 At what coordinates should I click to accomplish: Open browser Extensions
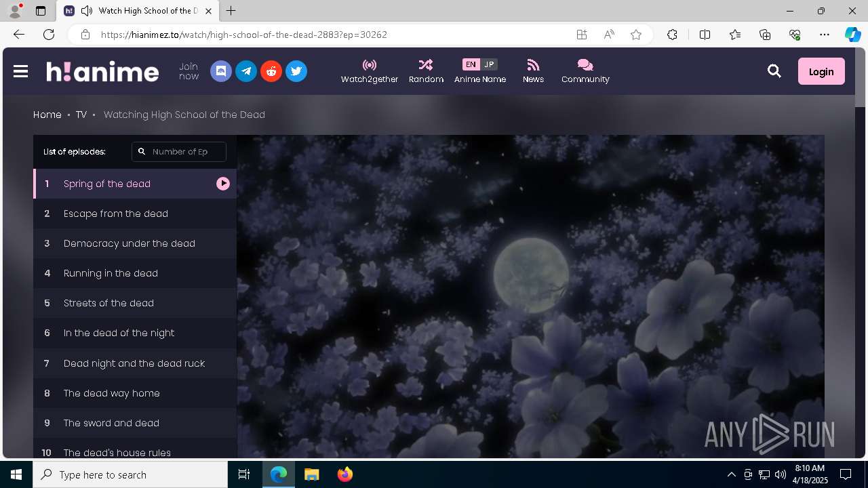pos(672,35)
